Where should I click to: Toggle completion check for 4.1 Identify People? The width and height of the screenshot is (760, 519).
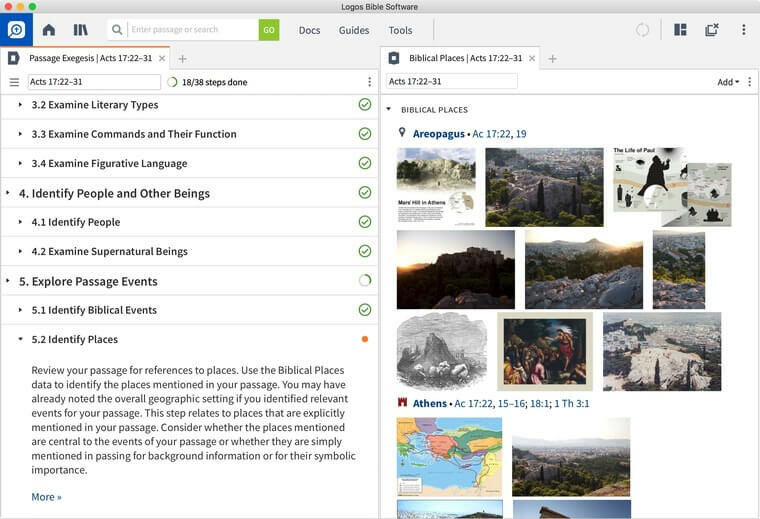364,221
